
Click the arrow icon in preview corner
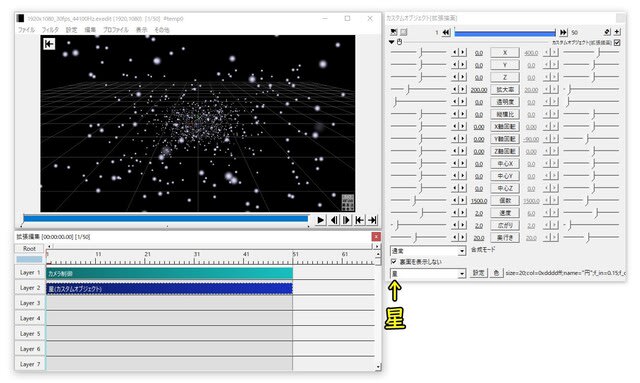pyautogui.click(x=49, y=44)
